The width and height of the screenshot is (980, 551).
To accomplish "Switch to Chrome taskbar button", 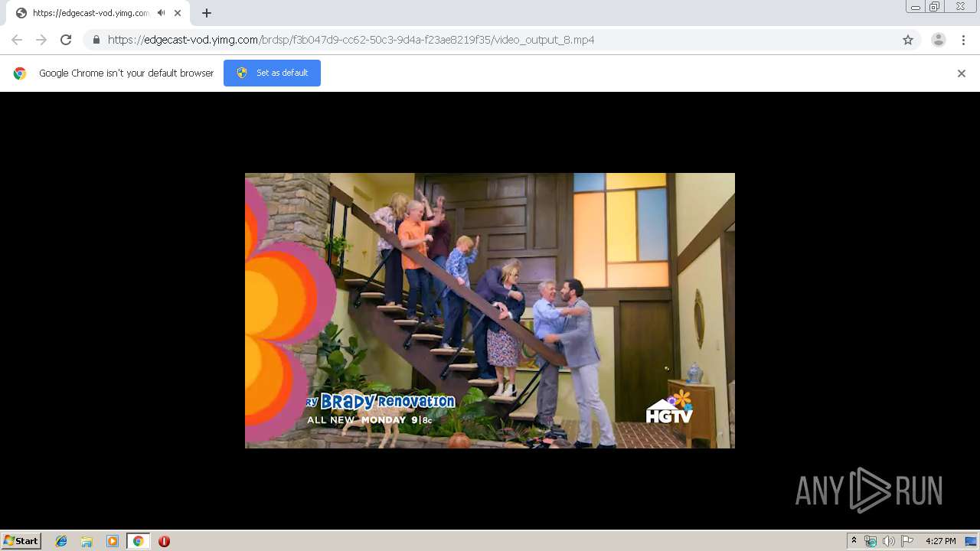I will [138, 541].
